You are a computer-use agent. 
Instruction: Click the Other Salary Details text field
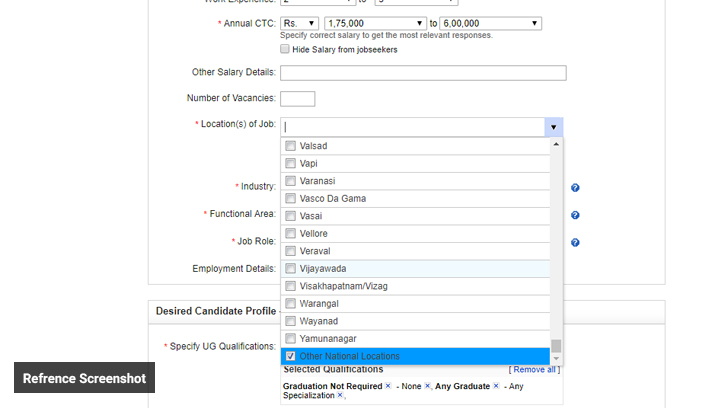pos(423,73)
